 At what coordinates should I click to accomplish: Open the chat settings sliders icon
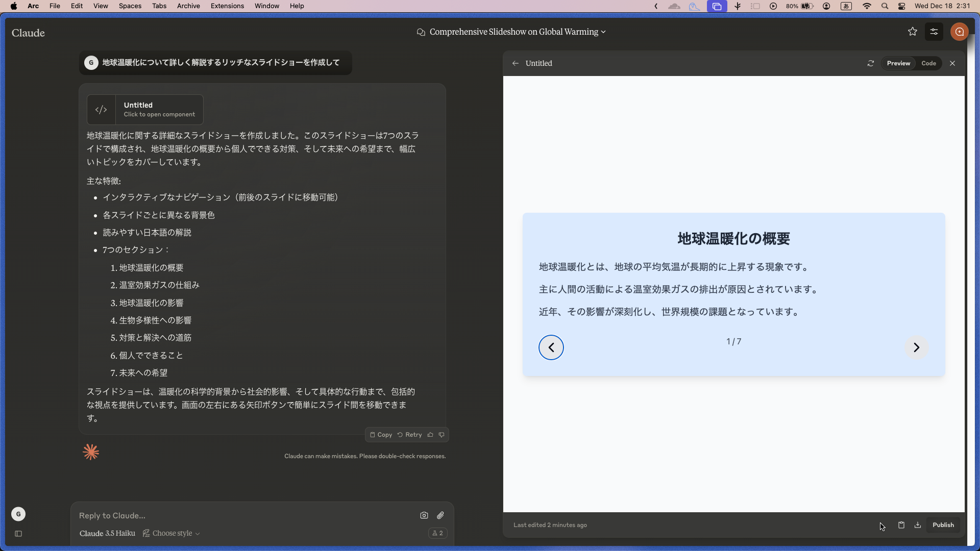tap(934, 32)
